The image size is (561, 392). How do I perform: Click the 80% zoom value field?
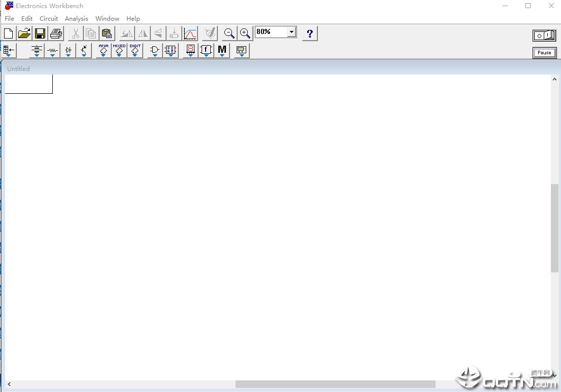pos(272,32)
